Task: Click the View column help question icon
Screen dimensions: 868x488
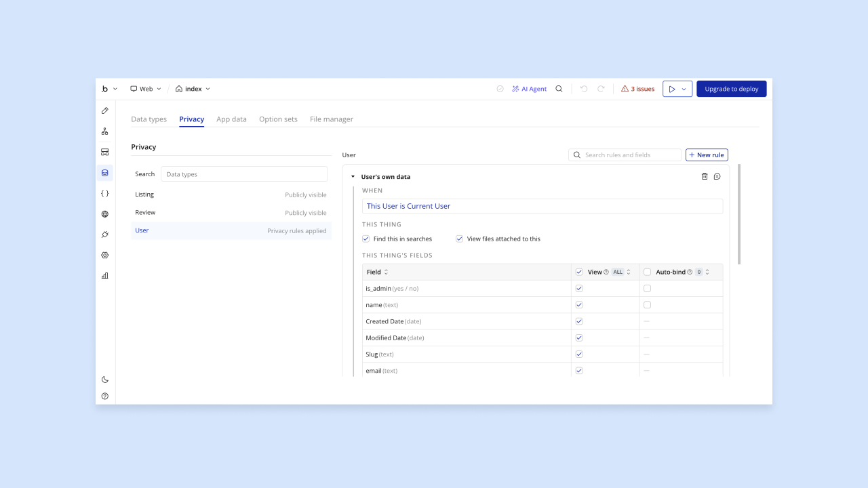Action: [x=606, y=272]
